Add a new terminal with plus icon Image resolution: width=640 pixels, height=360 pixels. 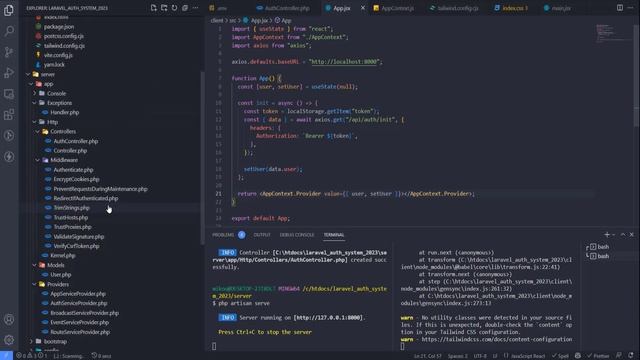607,235
